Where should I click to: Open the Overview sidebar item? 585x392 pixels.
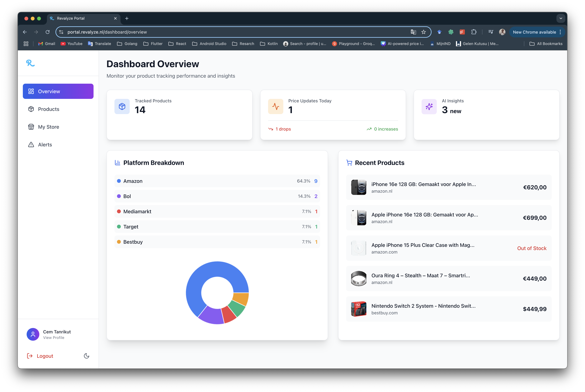58,91
